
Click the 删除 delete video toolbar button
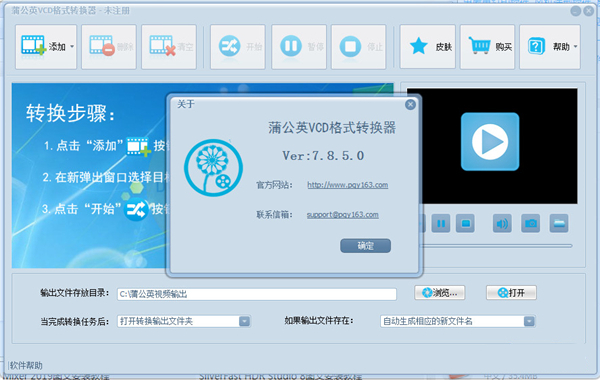coord(109,47)
